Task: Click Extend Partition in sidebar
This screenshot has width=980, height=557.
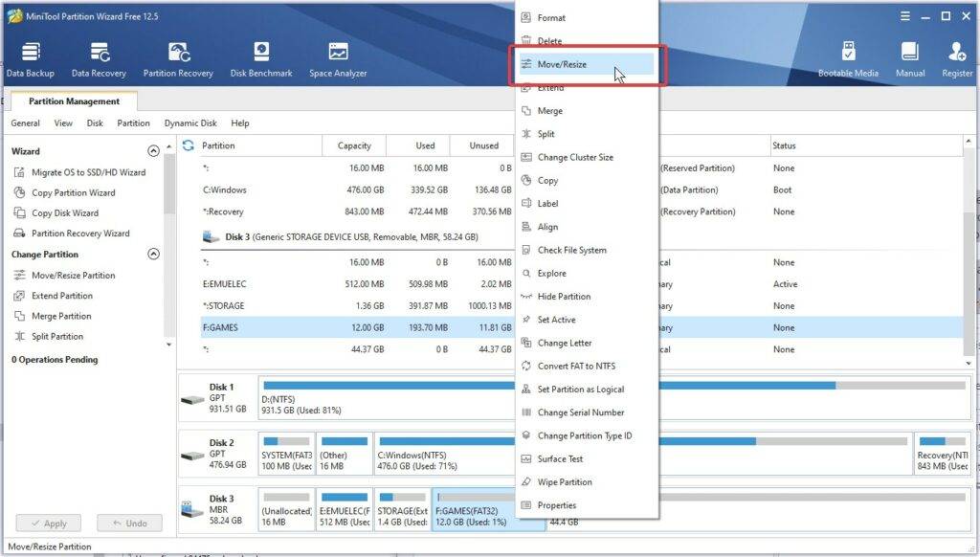Action: [54, 296]
